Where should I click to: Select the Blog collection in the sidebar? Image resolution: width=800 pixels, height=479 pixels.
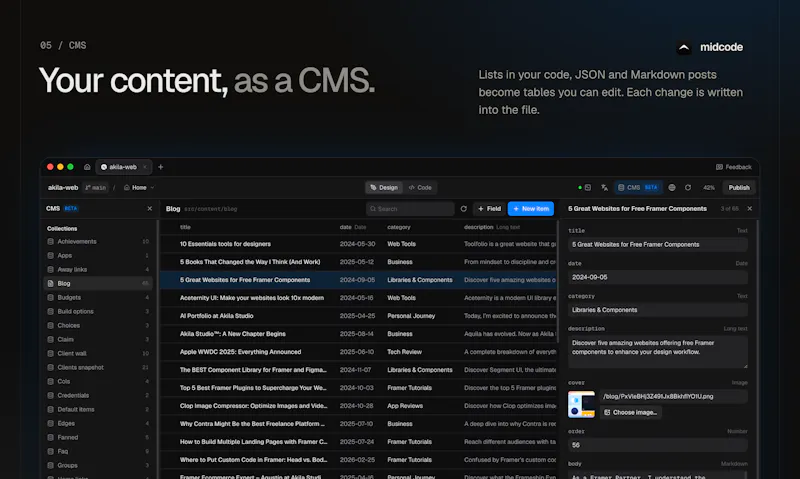(97, 284)
